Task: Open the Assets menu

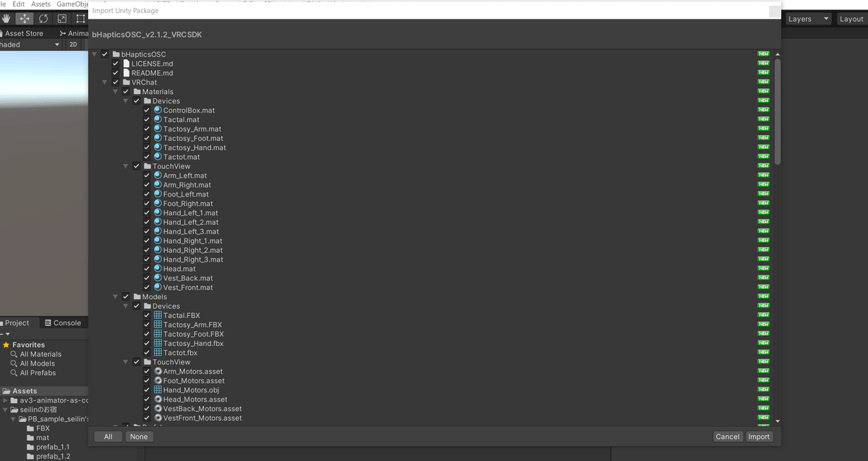Action: click(41, 4)
